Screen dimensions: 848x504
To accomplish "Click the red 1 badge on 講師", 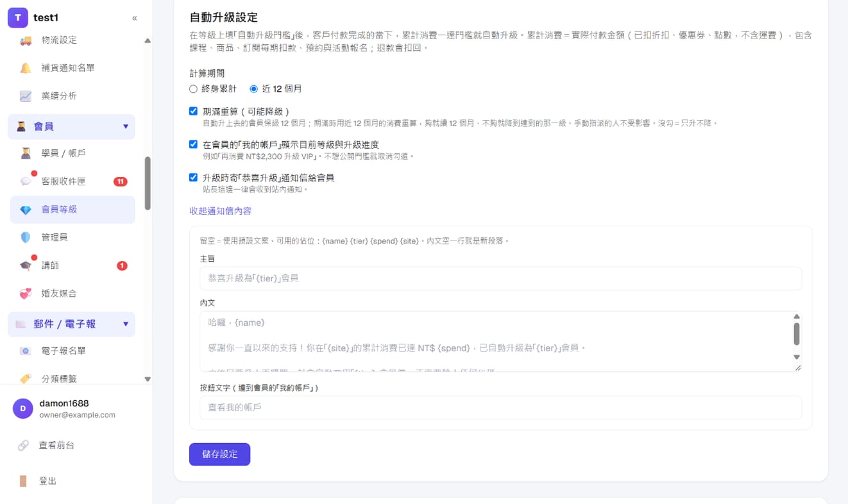I will (x=122, y=265).
